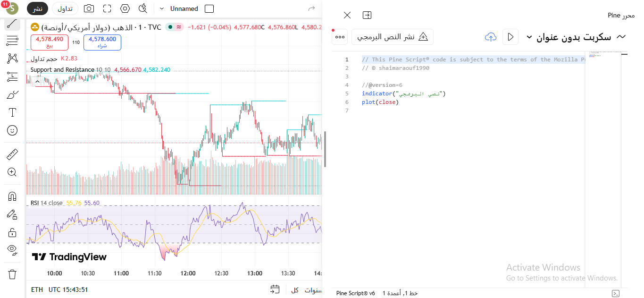Open the تداول trade tab
The image size is (644, 298).
(65, 9)
